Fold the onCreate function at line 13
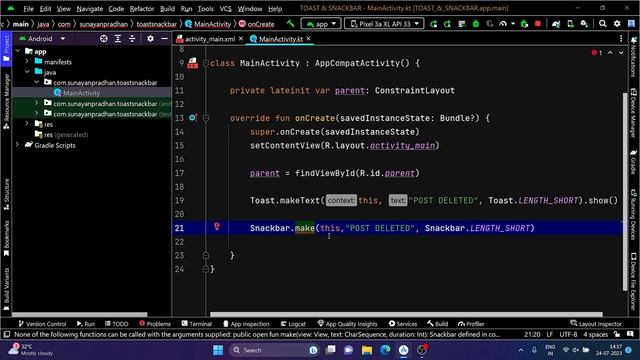 click(x=206, y=118)
